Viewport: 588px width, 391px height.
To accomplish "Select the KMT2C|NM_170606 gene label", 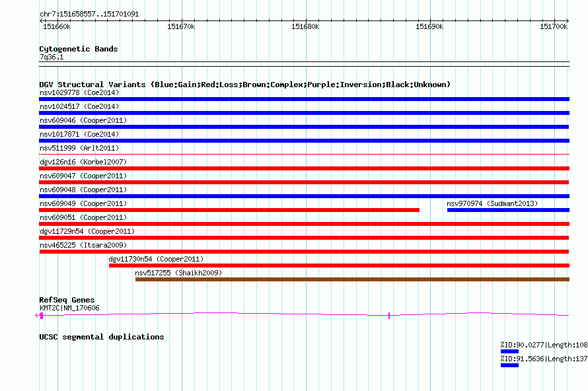I will click(x=69, y=308).
